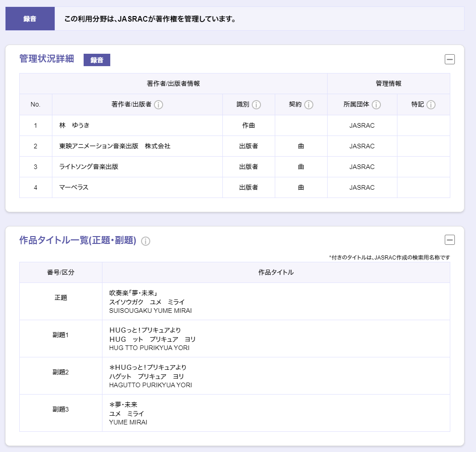
Task: Click the ＊付きのタイトル note text
Action: tap(390, 257)
